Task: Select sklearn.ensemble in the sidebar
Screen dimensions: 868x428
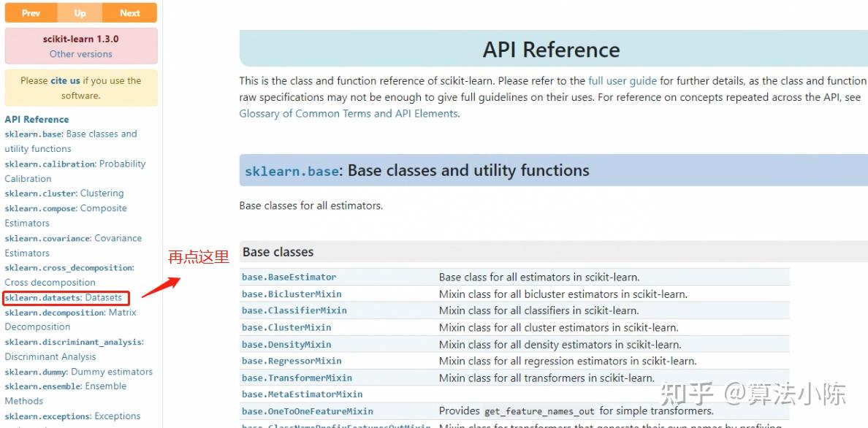Action: pyautogui.click(x=43, y=386)
